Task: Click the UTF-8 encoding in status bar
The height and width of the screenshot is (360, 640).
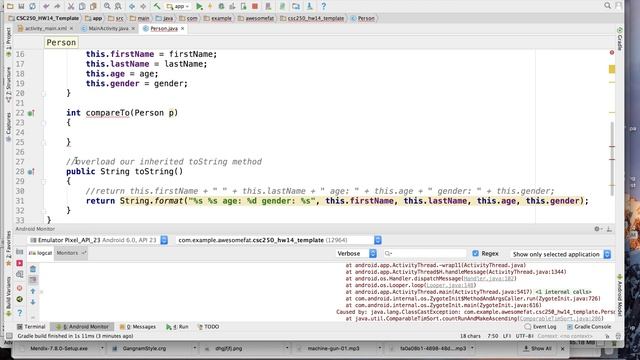Action: pyautogui.click(x=524, y=336)
